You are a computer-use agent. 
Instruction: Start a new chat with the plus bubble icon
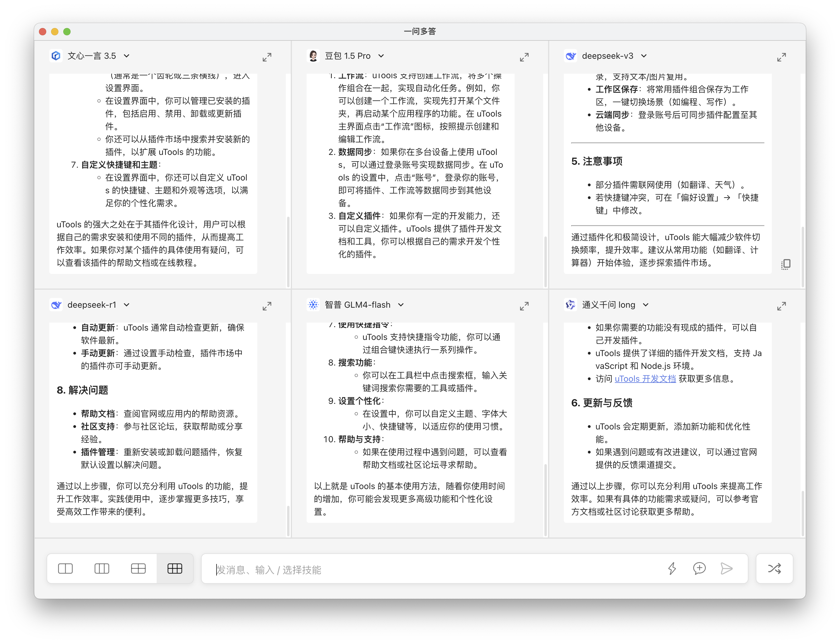[699, 569]
